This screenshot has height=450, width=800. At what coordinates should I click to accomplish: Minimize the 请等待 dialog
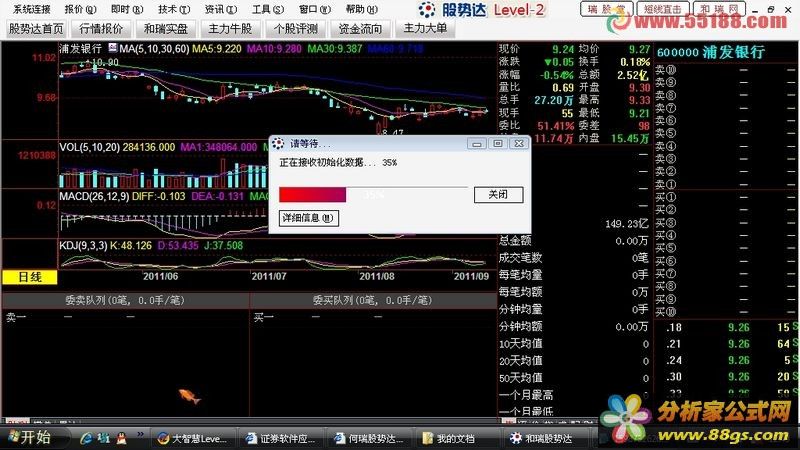[x=477, y=144]
